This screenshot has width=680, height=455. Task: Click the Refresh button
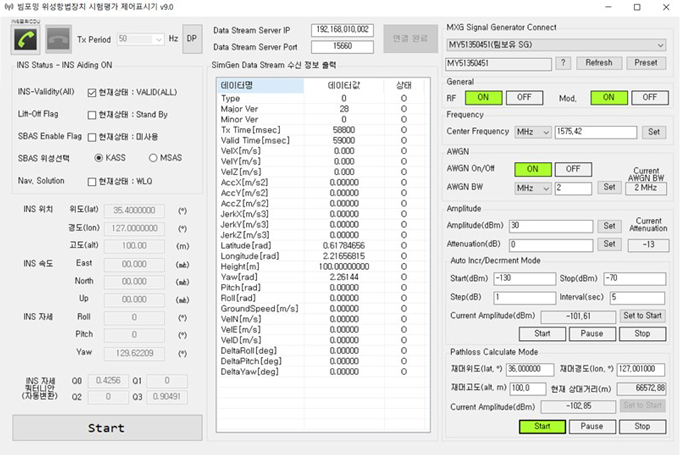(x=599, y=63)
